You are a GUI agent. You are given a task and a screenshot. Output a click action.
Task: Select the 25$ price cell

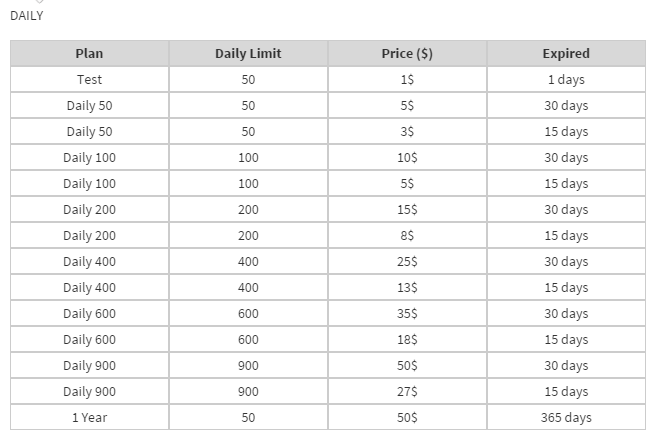click(407, 262)
